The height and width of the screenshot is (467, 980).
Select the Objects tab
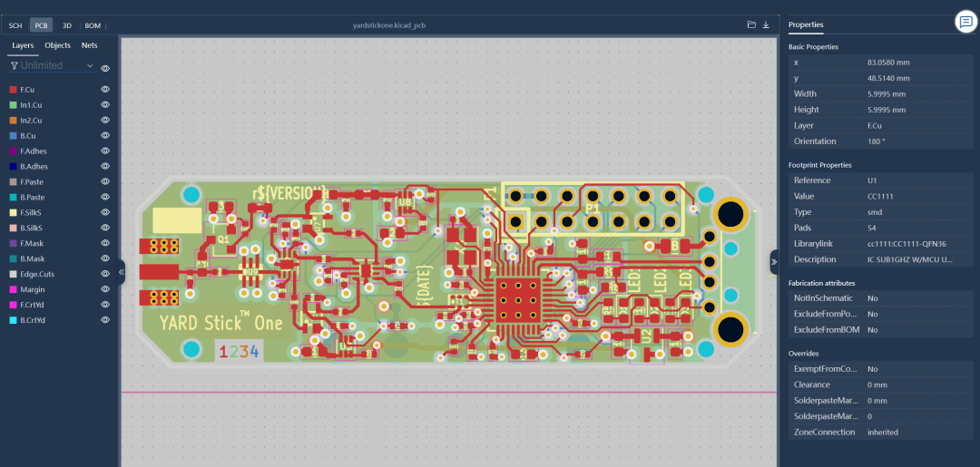pos(57,45)
